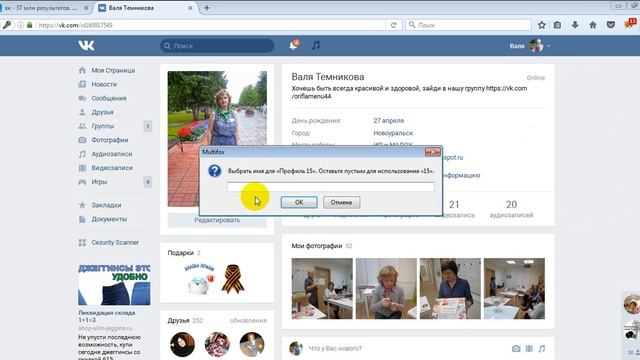
Task: Click the browser reload icon
Action: click(x=393, y=25)
